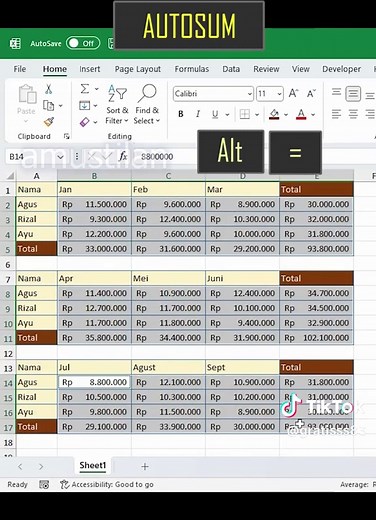Viewport: 376px width, 520px height.
Task: Click the Top Align icon
Action: pyautogui.click(x=336, y=92)
